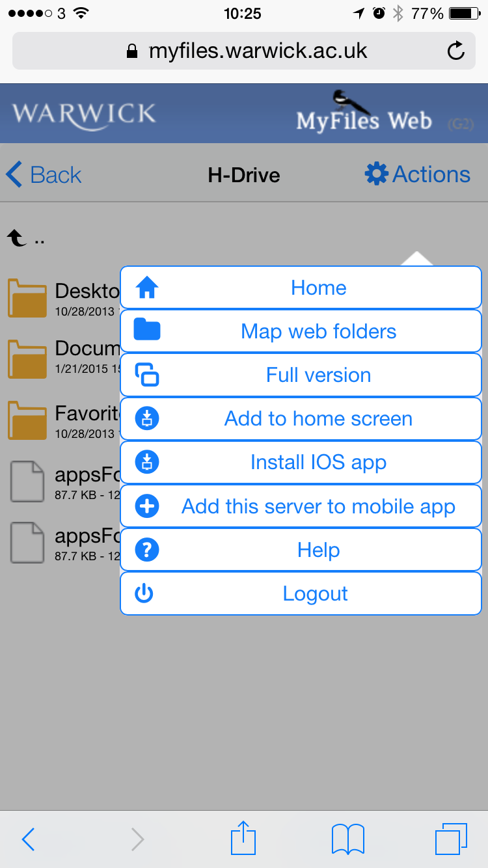This screenshot has width=488, height=868.
Task: Open the Safari share sheet icon
Action: 243,839
